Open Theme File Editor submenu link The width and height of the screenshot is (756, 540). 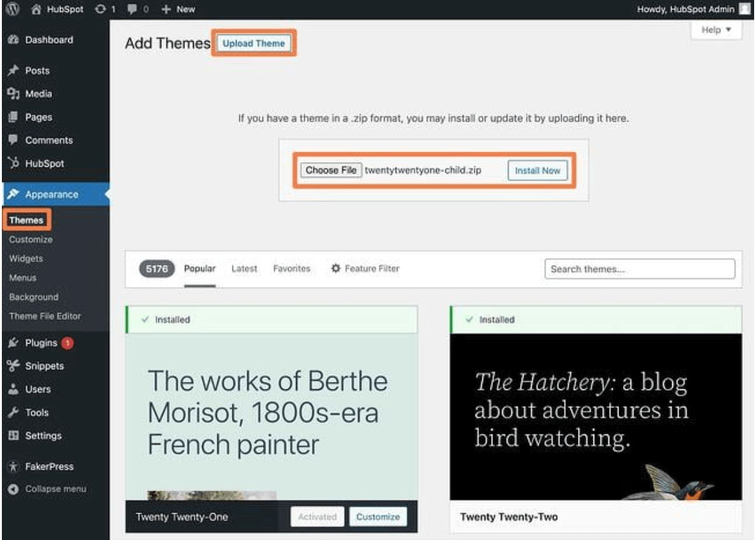click(45, 316)
